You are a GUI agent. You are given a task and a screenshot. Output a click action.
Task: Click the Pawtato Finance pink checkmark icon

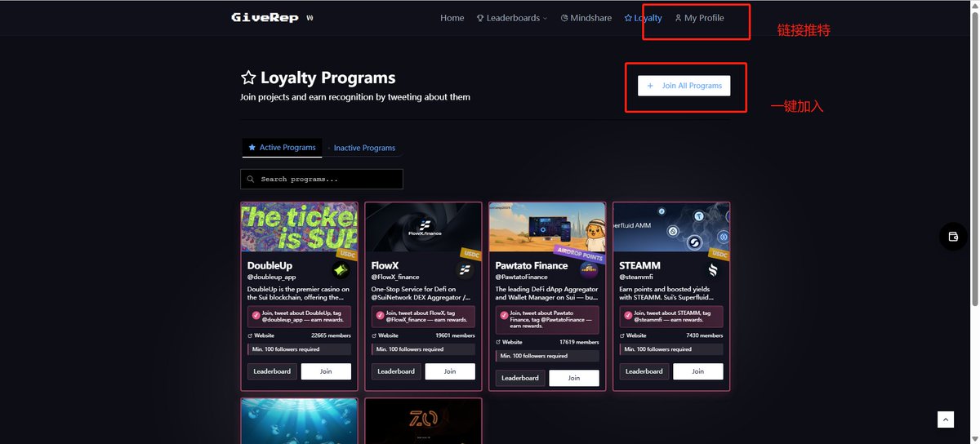click(x=504, y=316)
